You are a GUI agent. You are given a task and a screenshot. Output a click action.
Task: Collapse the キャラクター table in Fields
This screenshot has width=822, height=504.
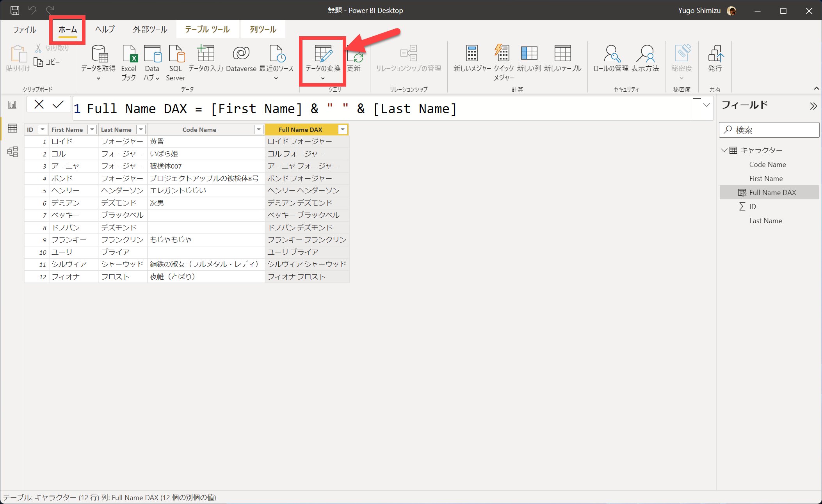(x=724, y=150)
